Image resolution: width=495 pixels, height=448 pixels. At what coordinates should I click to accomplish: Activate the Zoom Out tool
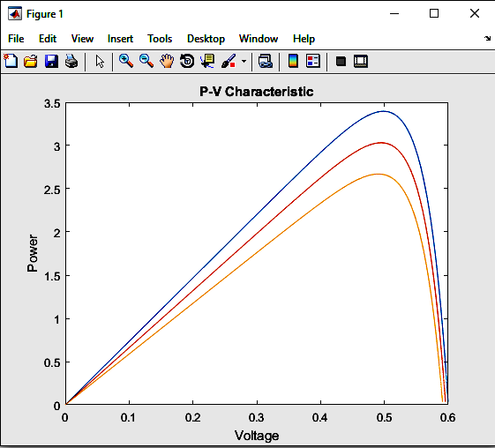coord(146,61)
